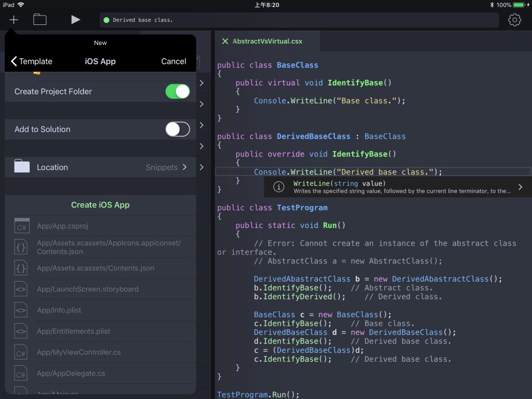Open background list row chevron beside Location row
532x399 pixels.
202,167
